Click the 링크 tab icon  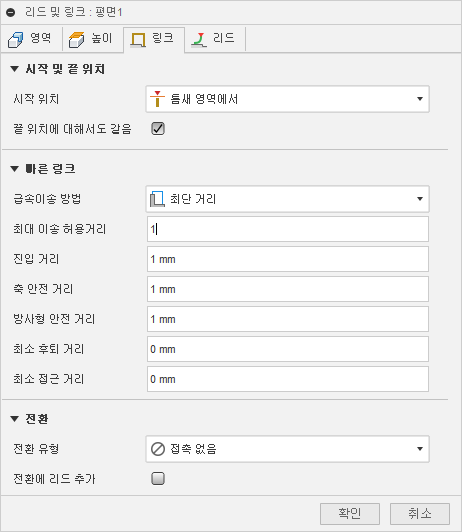pos(138,40)
